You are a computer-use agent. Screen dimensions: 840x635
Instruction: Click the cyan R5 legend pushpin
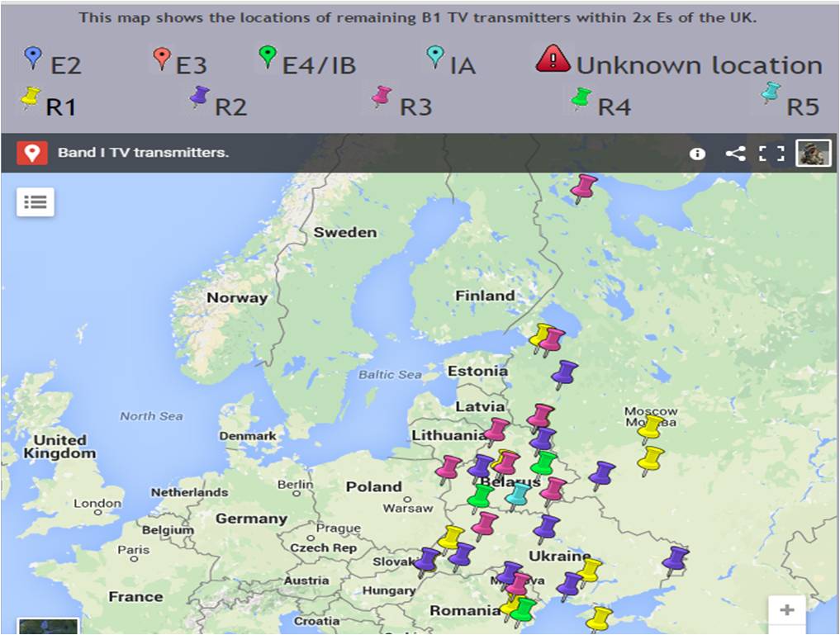click(x=771, y=93)
